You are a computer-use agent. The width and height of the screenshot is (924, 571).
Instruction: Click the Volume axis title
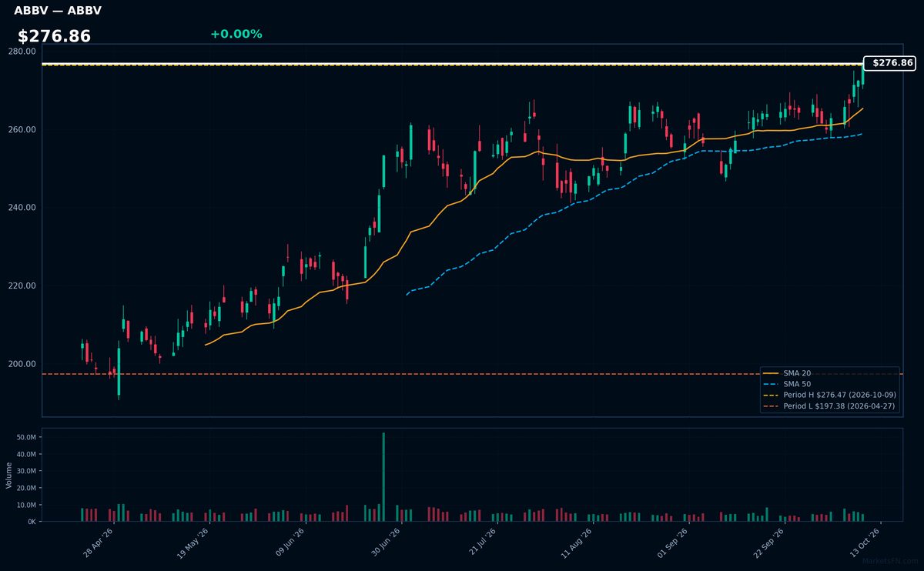9,475
